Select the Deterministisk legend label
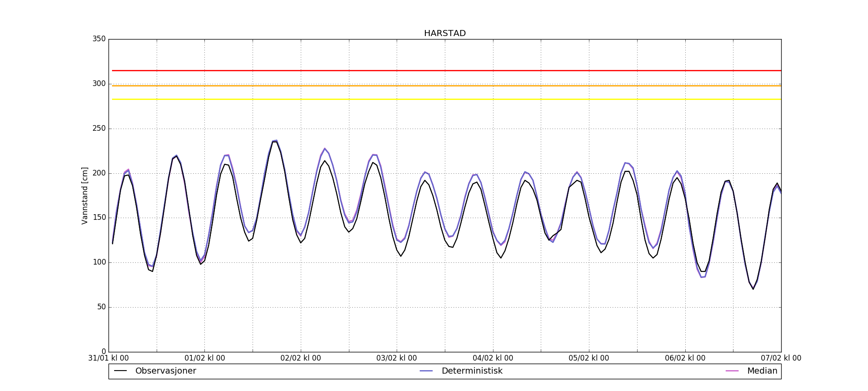The image size is (868, 391). pyautogui.click(x=472, y=371)
